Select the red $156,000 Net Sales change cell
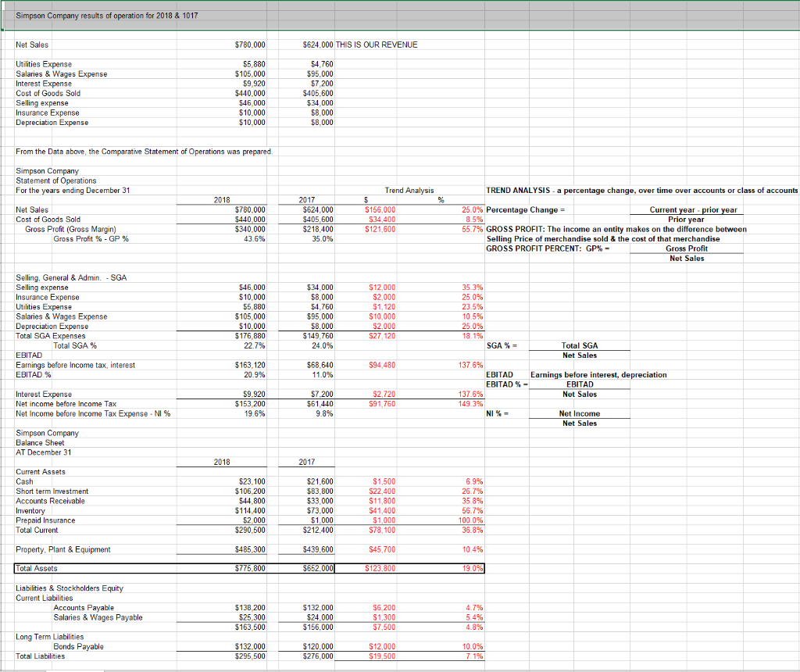 [x=380, y=209]
